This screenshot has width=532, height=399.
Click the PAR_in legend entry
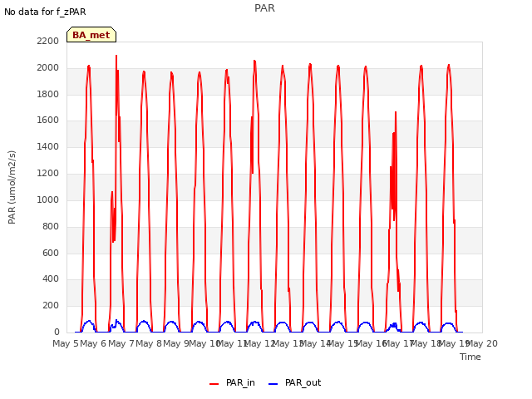[x=233, y=382]
